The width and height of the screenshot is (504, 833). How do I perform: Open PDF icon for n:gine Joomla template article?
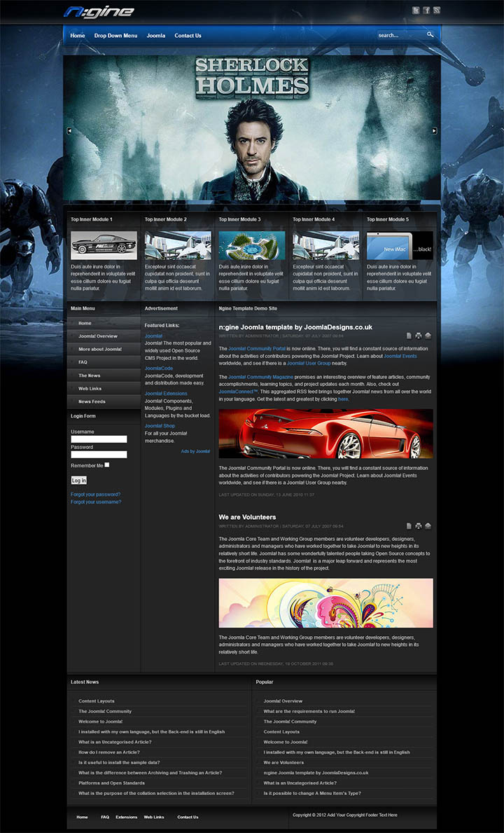pyautogui.click(x=409, y=336)
